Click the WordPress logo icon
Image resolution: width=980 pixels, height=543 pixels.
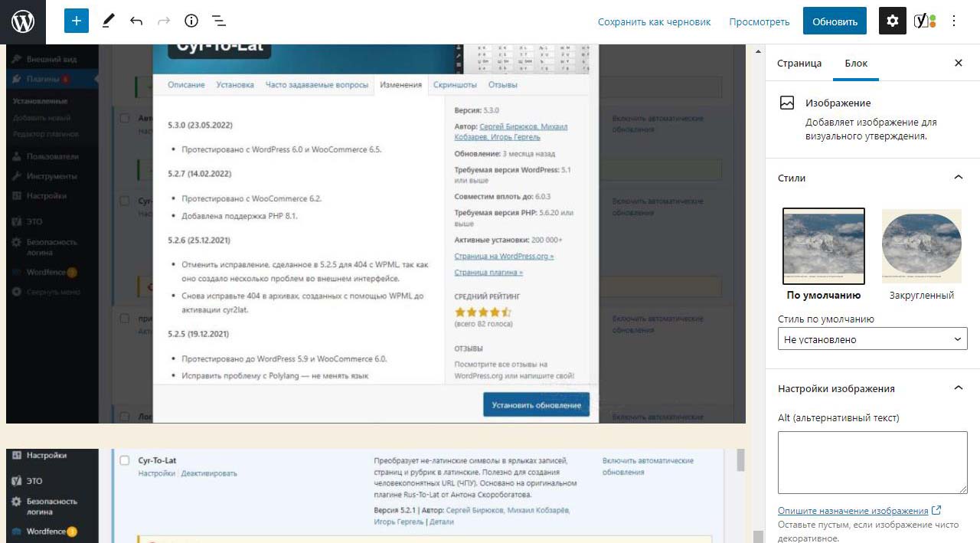[x=23, y=21]
